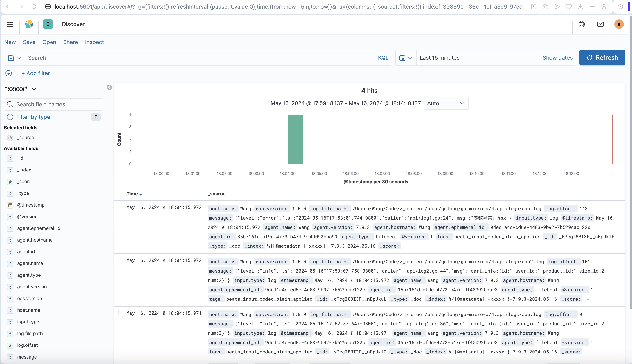Click the Refresh button
The height and width of the screenshot is (364, 632).
pos(602,58)
